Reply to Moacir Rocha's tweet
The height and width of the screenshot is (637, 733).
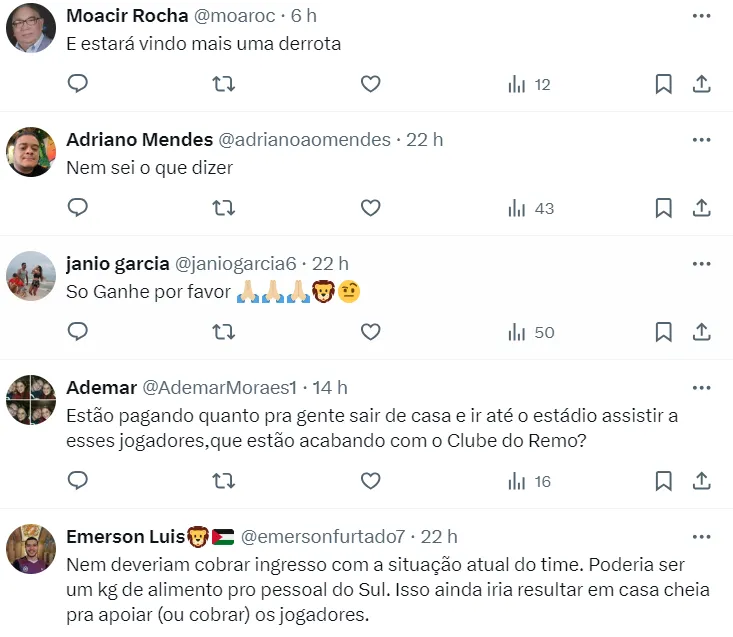[78, 84]
